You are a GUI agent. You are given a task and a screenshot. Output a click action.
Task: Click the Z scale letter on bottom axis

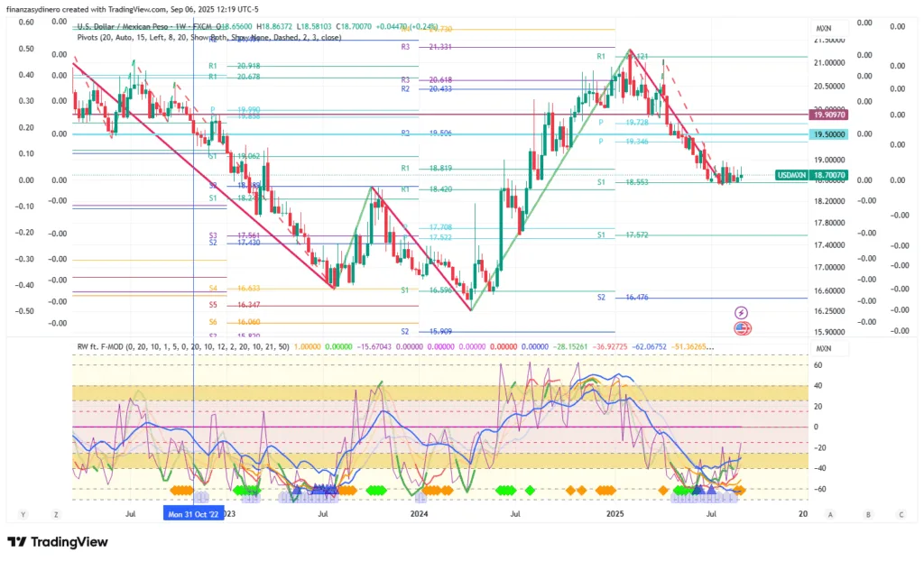tap(56, 514)
